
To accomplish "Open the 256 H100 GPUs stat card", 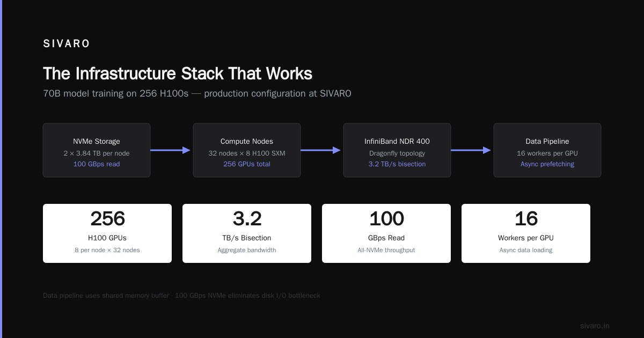I will coord(107,233).
